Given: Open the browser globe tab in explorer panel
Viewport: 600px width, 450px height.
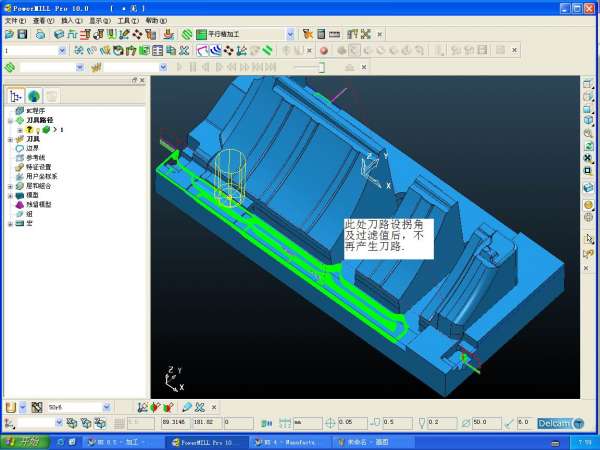Looking at the screenshot, I should 34,96.
